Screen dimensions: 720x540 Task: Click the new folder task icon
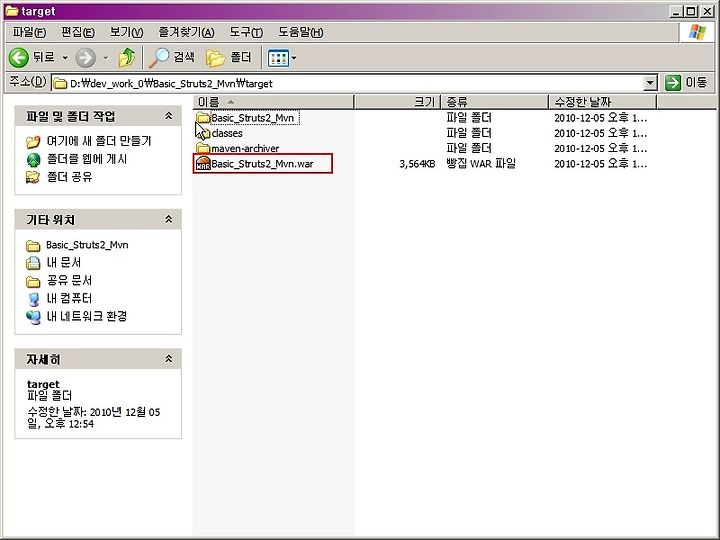[x=33, y=141]
